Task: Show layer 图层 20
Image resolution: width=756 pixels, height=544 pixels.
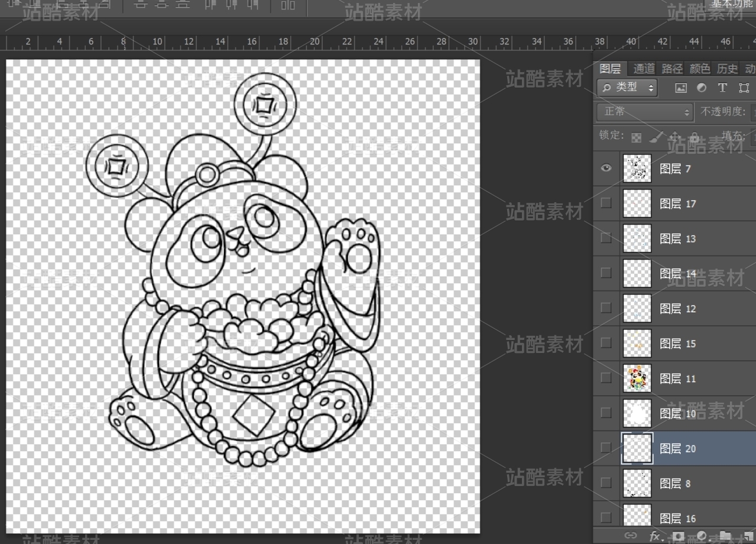Action: pyautogui.click(x=606, y=448)
